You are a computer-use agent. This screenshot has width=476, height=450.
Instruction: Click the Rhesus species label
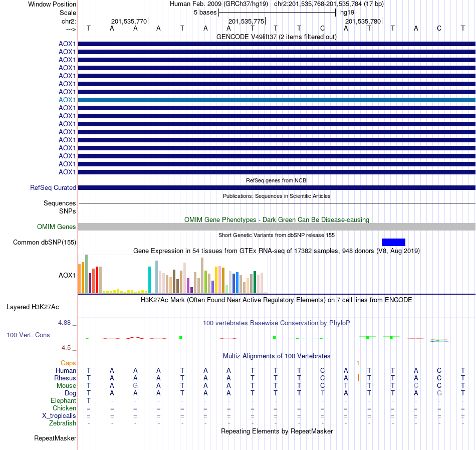click(x=65, y=378)
